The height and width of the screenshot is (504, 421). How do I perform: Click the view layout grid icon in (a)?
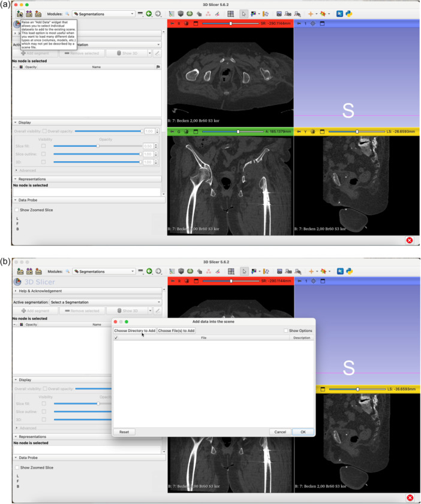[x=231, y=14]
